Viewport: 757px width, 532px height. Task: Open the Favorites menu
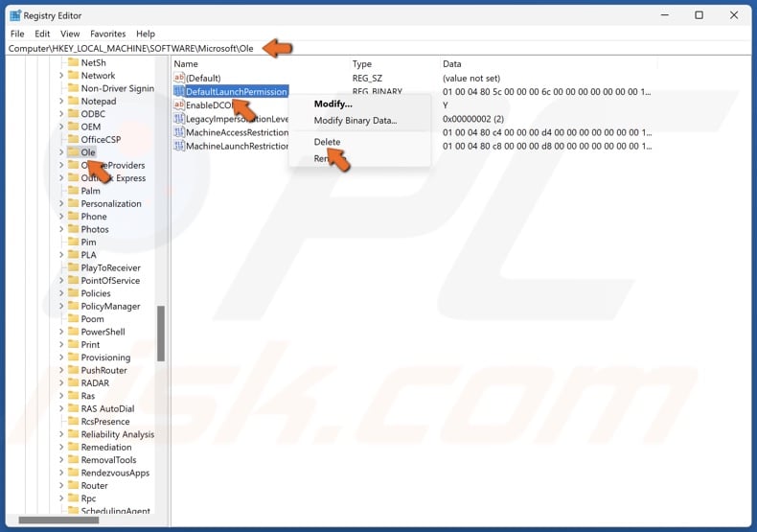[107, 34]
